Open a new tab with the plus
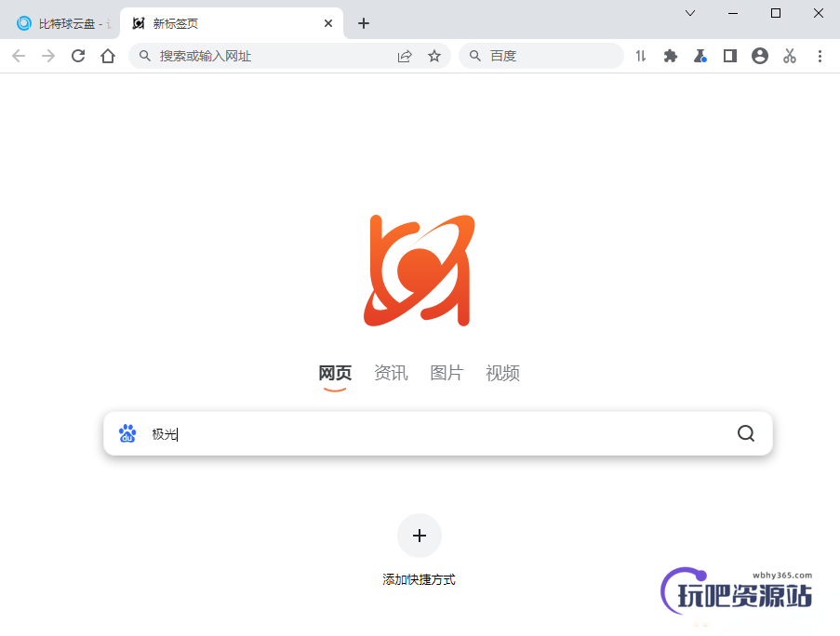 tap(364, 23)
